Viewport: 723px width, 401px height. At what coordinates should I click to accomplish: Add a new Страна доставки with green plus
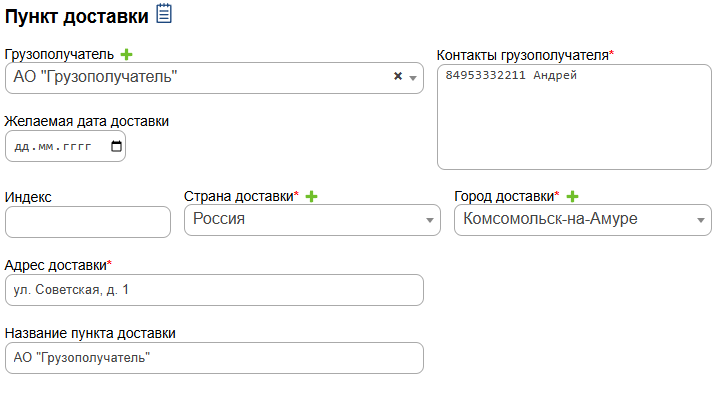pyautogui.click(x=311, y=197)
